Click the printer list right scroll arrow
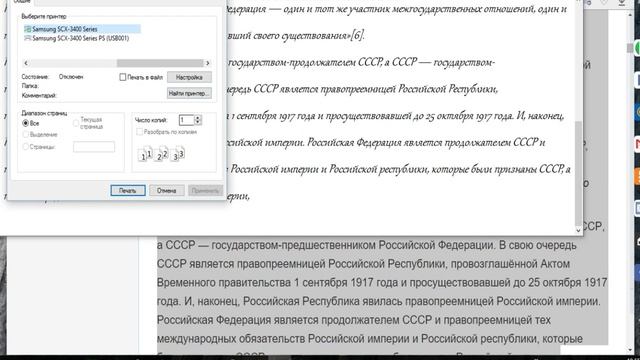 tap(208, 63)
